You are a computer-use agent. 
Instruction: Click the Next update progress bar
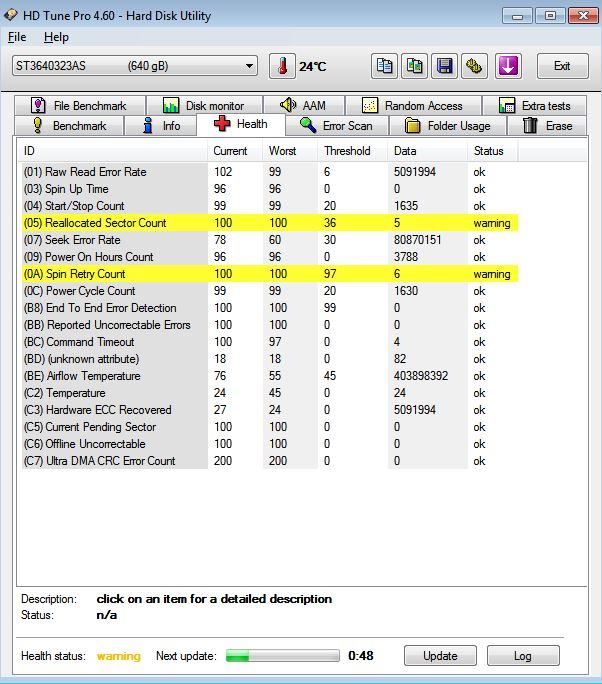(x=283, y=656)
